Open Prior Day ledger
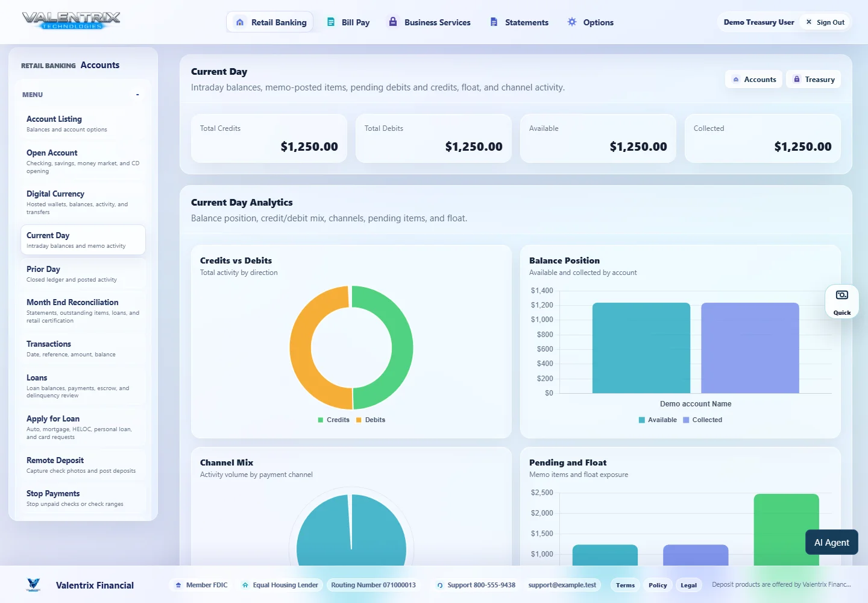The image size is (868, 603). point(83,274)
